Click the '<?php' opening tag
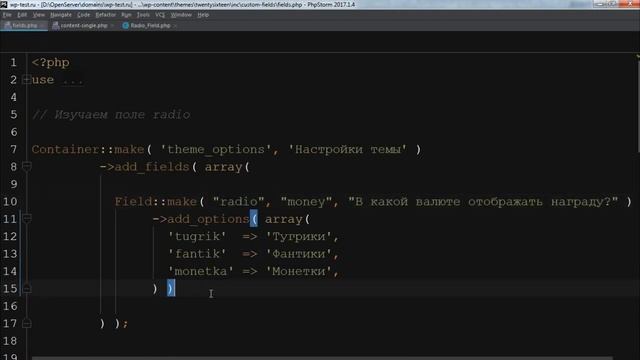This screenshot has width=640, height=360. pyautogui.click(x=51, y=62)
